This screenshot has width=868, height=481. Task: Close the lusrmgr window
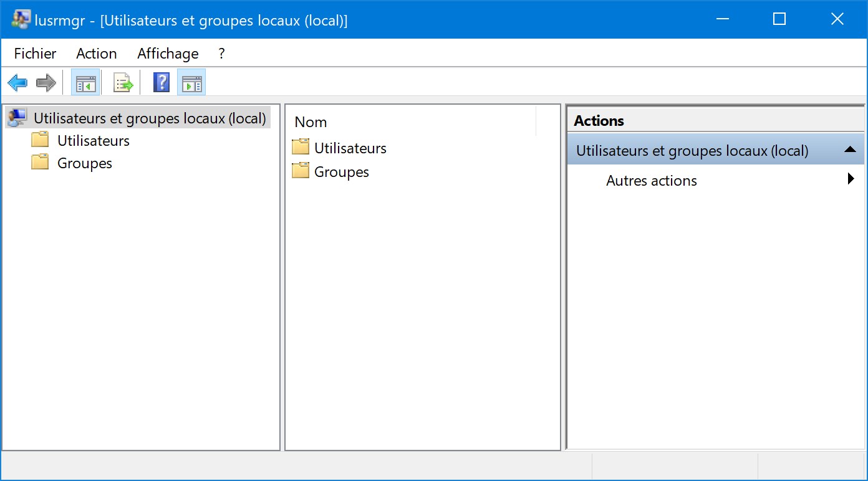pos(837,19)
